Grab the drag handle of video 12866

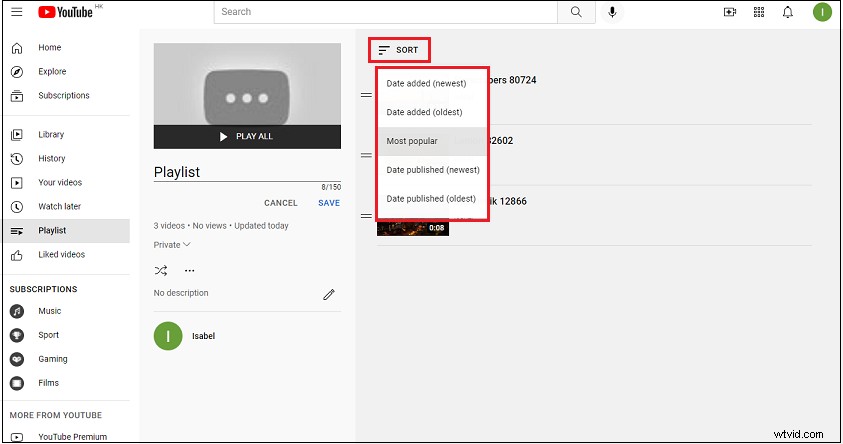tap(366, 216)
